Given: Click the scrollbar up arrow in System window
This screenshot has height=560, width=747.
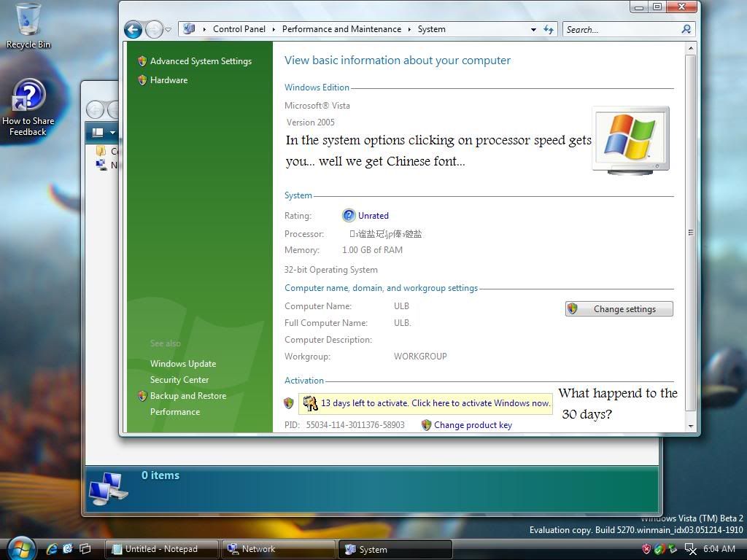Looking at the screenshot, I should [691, 48].
